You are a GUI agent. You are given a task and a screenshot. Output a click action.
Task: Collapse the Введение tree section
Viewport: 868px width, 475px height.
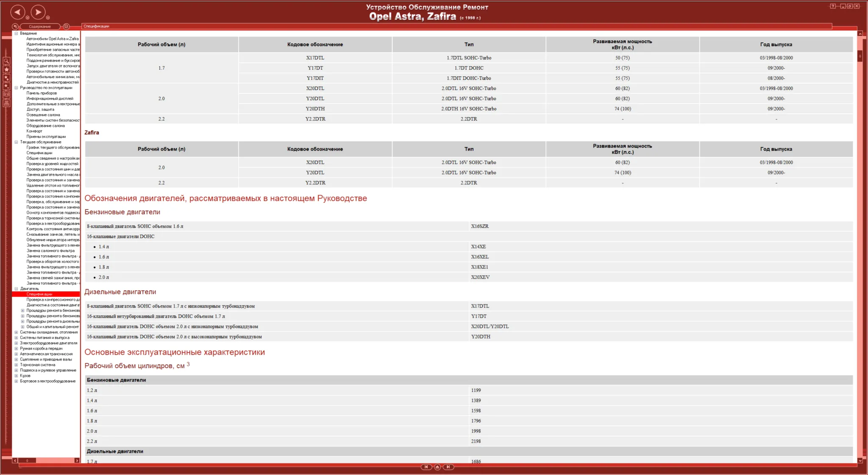point(16,33)
